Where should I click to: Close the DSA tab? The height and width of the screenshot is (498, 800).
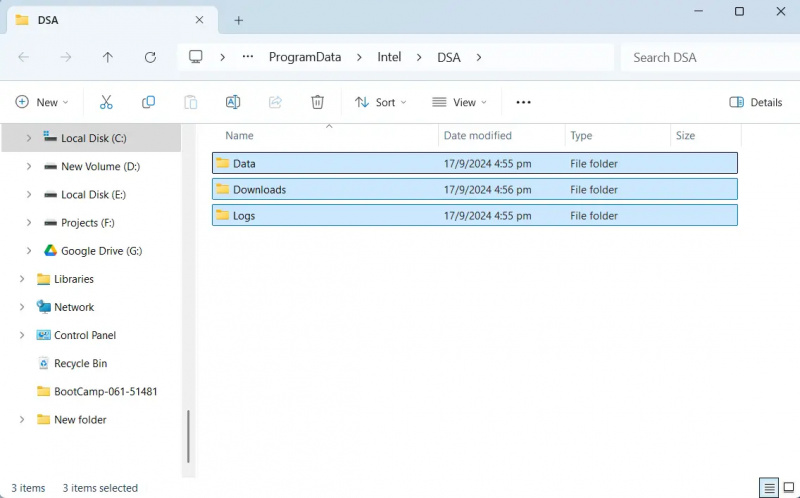pyautogui.click(x=199, y=20)
